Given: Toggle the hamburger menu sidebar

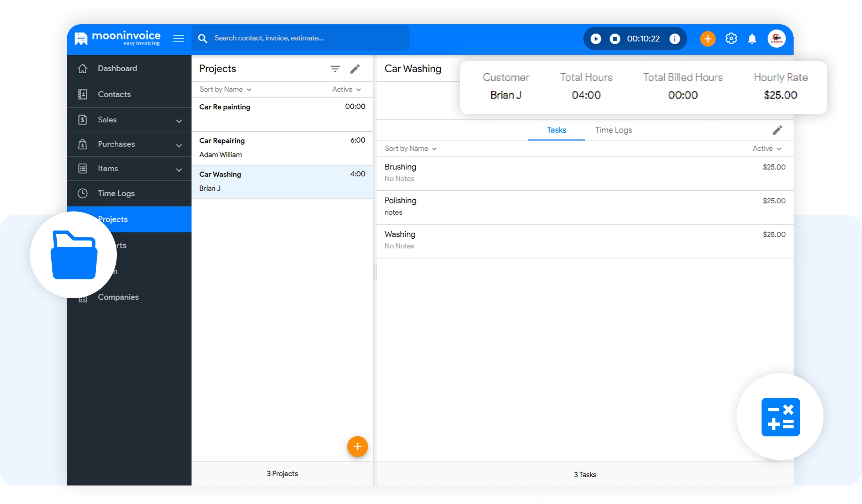Looking at the screenshot, I should (x=178, y=38).
